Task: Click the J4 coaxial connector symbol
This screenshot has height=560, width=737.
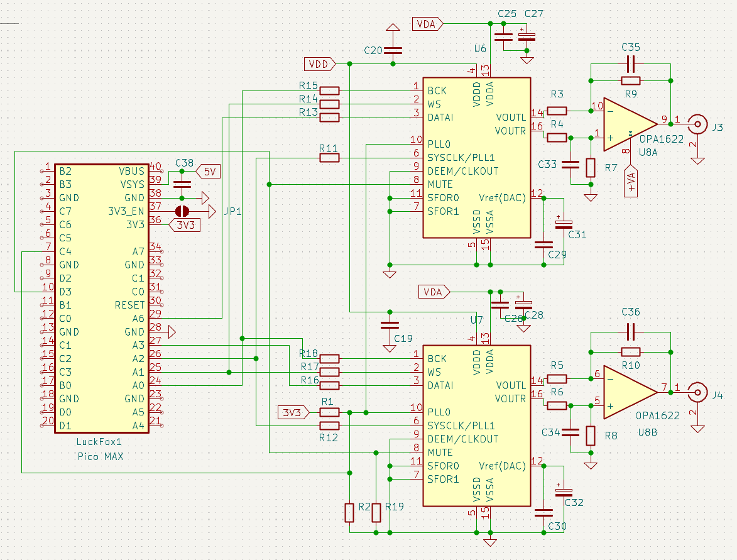Action: 696,392
